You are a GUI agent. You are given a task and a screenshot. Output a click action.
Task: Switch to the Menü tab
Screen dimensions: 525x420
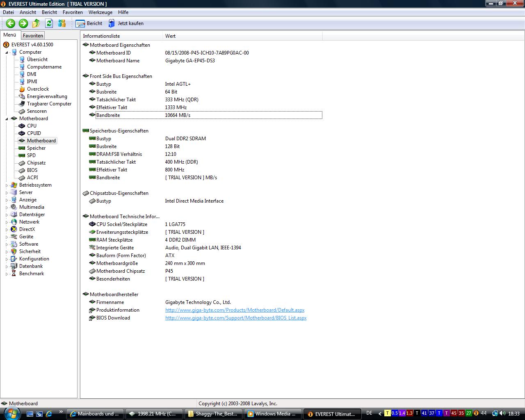coord(10,35)
